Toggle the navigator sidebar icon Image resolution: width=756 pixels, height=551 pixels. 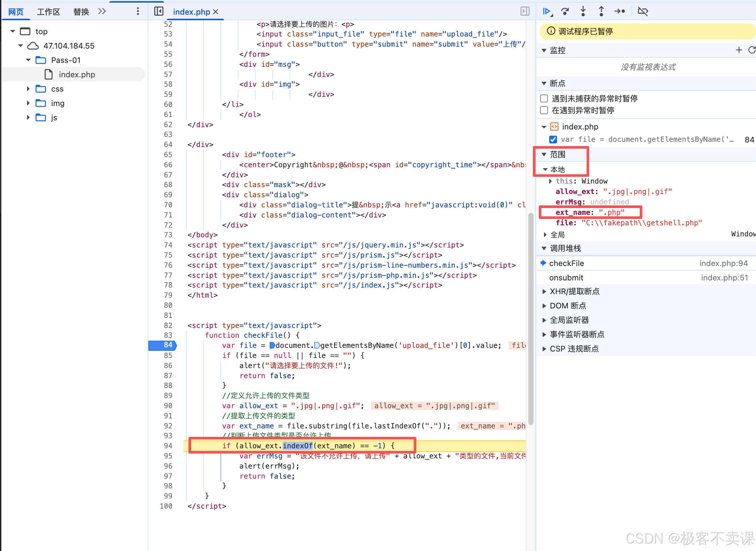tap(159, 12)
